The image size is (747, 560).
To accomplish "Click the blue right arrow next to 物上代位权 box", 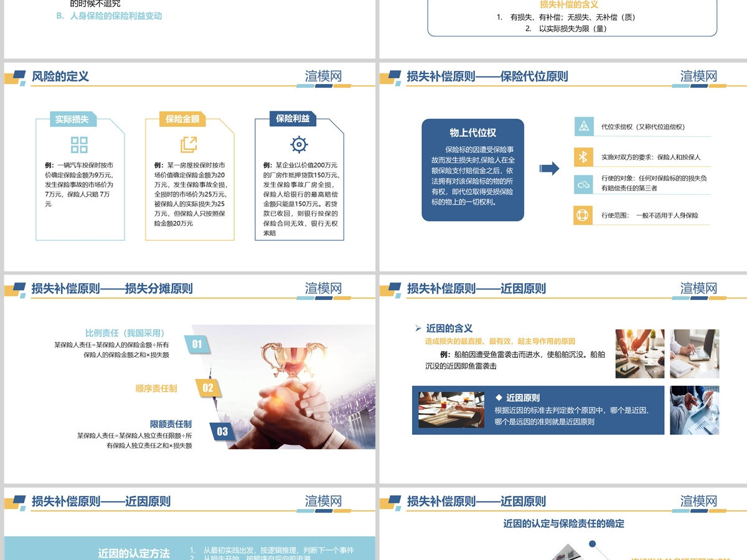I will [549, 168].
